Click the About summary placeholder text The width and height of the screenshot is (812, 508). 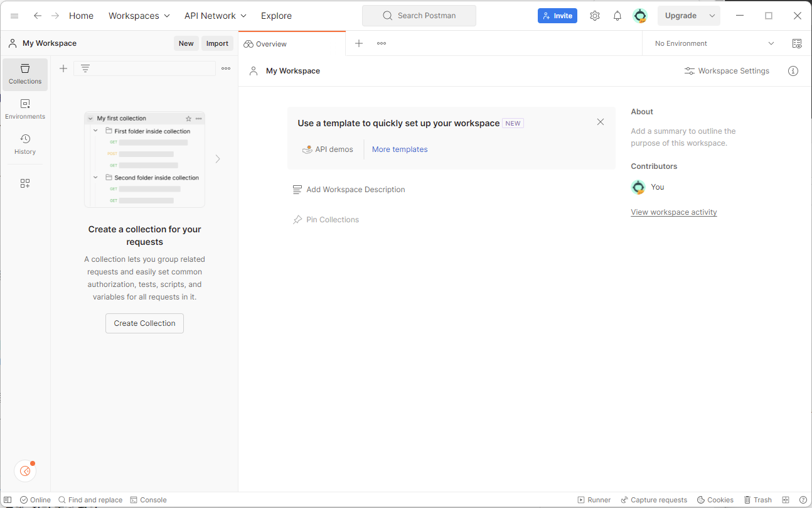point(683,137)
